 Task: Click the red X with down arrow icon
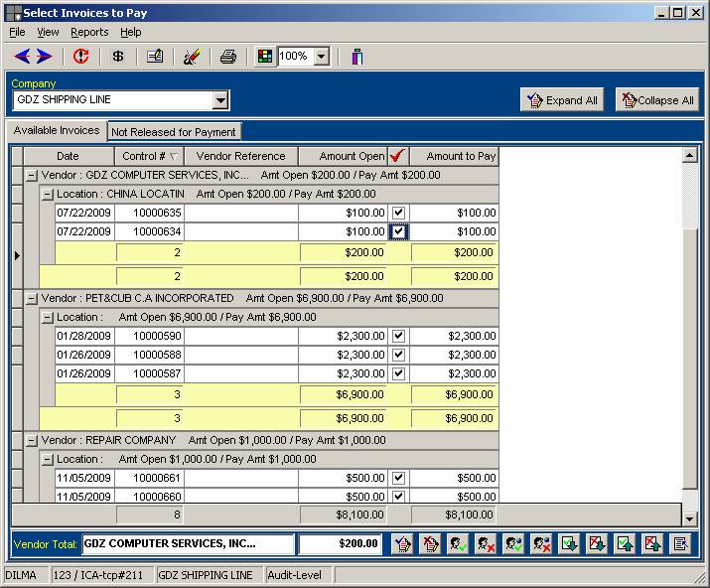click(x=597, y=543)
